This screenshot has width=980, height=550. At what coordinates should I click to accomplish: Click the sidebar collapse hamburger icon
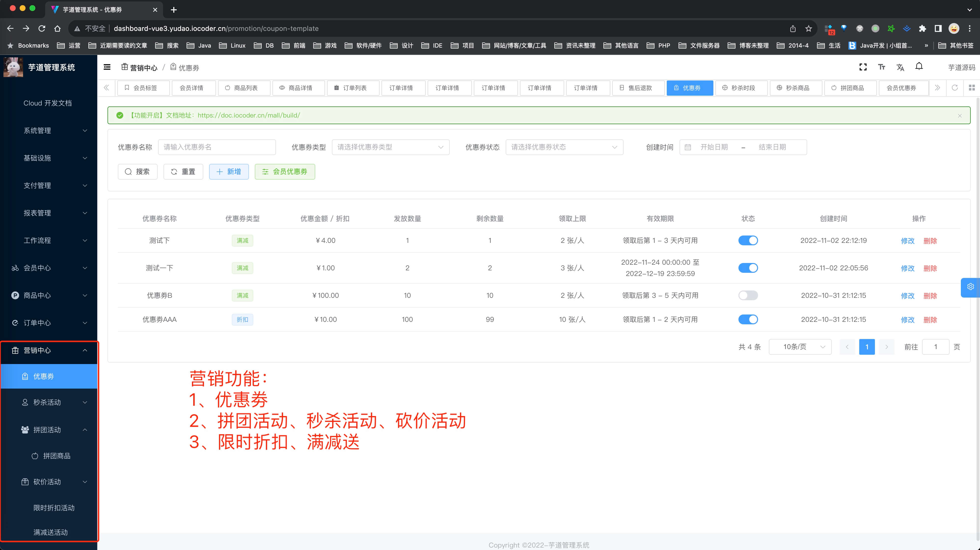[x=107, y=67]
